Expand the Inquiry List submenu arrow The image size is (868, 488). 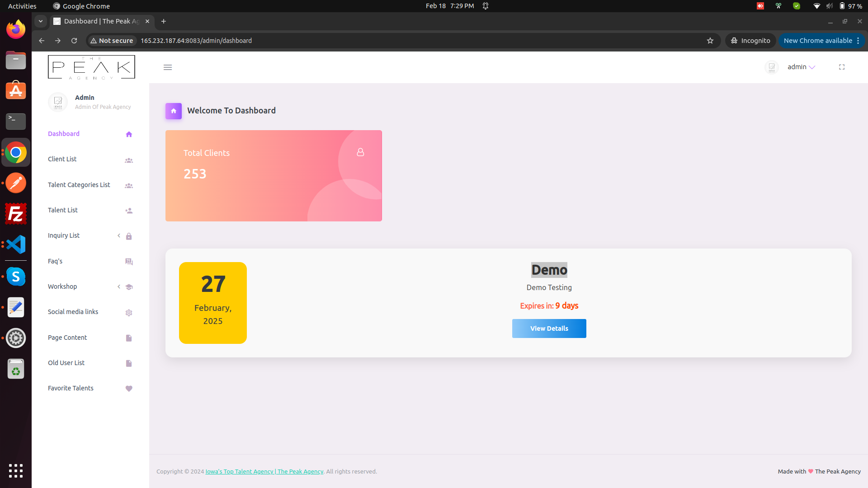point(119,235)
